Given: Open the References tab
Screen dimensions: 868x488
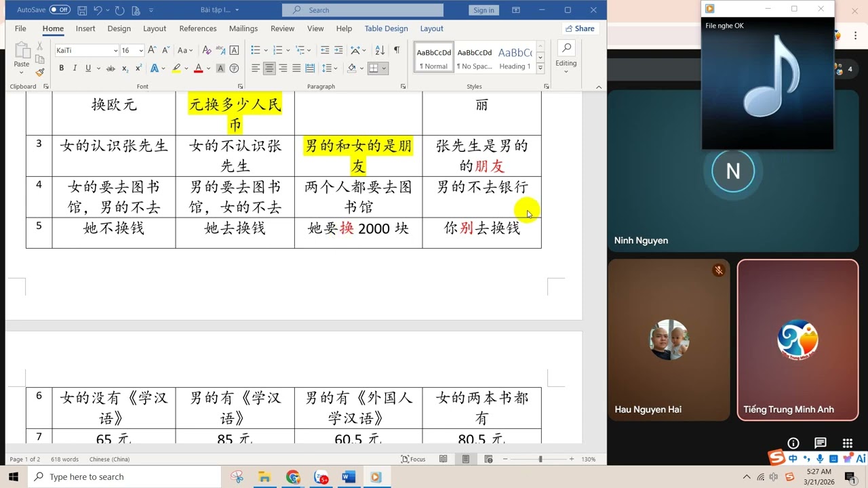Looking at the screenshot, I should tap(198, 28).
